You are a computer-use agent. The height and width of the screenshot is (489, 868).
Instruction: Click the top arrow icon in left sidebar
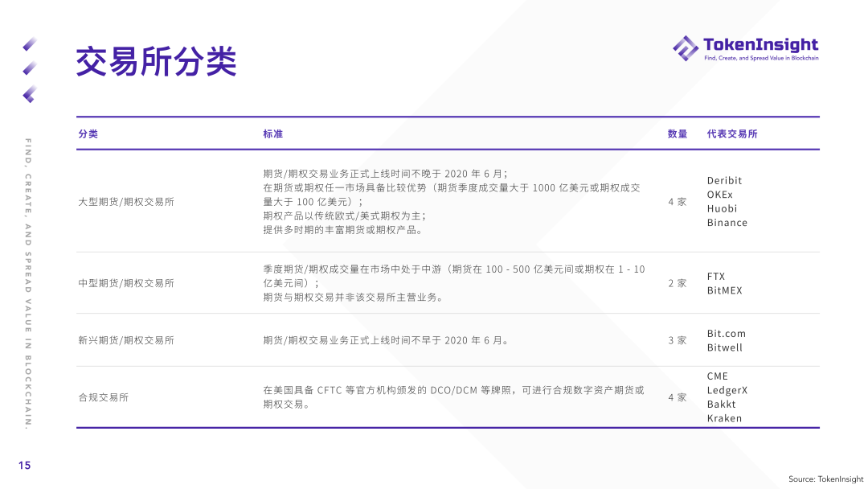tap(31, 44)
